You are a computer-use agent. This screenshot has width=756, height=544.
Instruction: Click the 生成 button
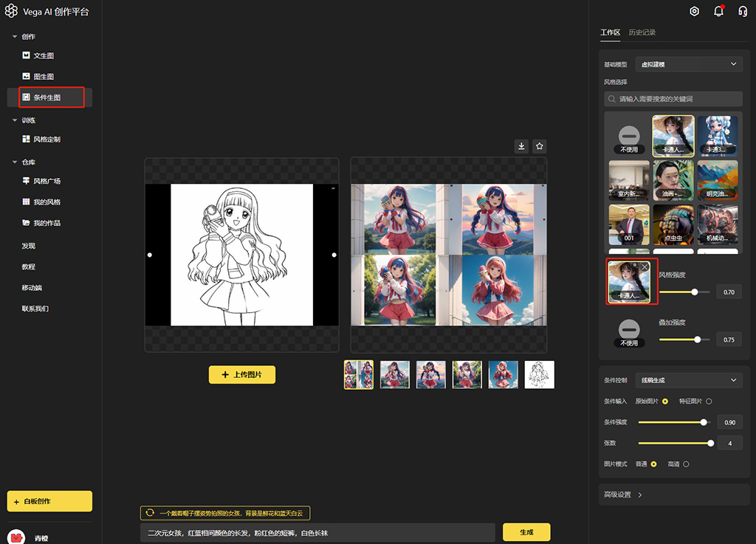526,532
